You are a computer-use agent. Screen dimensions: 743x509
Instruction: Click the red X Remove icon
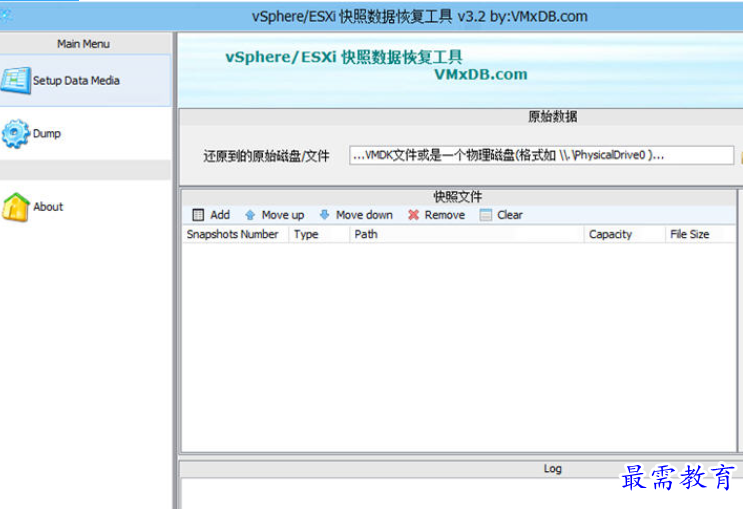[x=413, y=215]
